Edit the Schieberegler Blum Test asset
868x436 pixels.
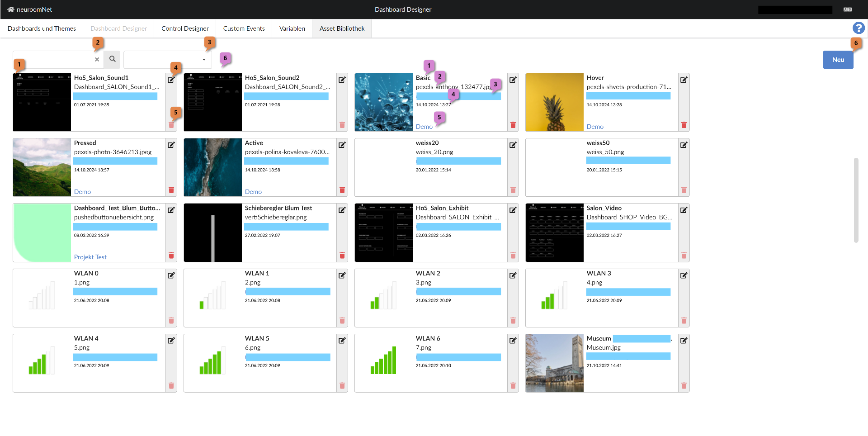[x=342, y=210]
